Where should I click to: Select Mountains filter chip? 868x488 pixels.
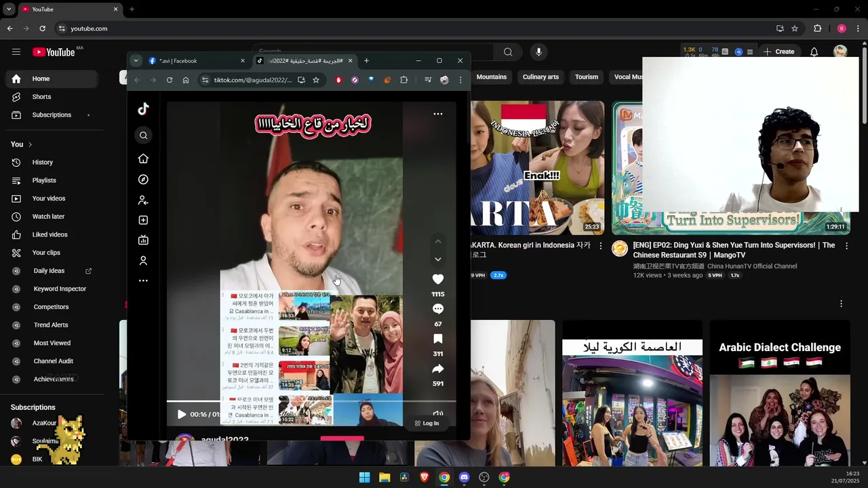[492, 77]
